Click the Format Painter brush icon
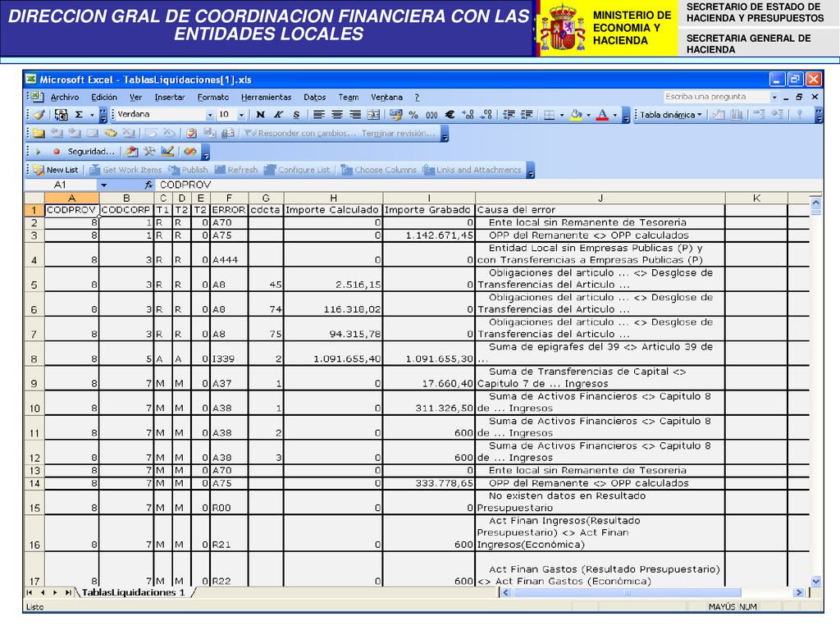Screen dimensions: 840x630 coord(39,115)
